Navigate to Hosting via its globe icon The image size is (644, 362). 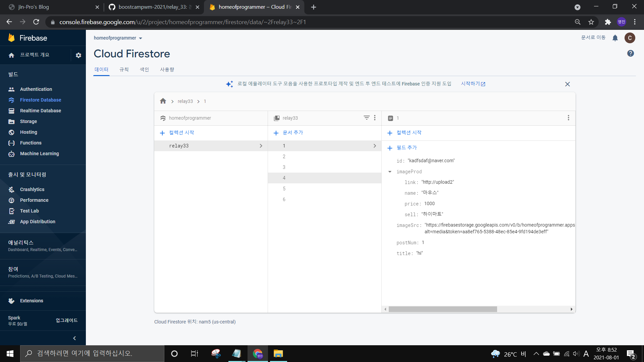(11, 132)
